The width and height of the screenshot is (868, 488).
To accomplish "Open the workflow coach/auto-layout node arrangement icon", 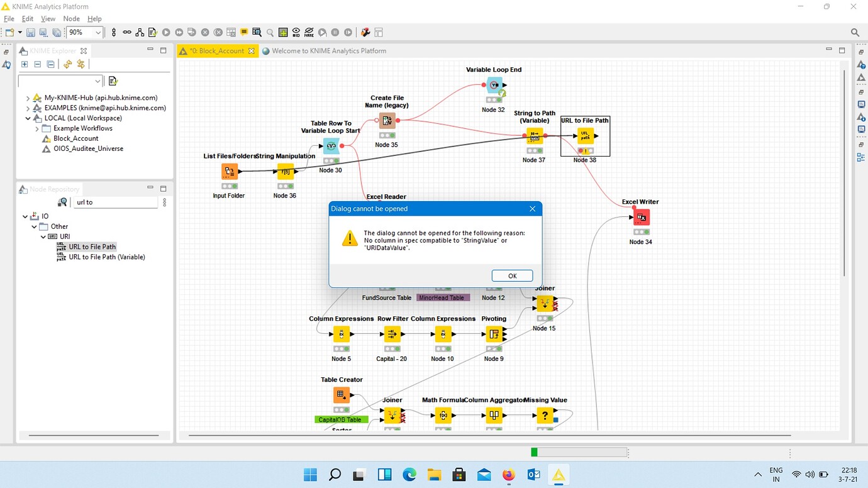I will 140,32.
